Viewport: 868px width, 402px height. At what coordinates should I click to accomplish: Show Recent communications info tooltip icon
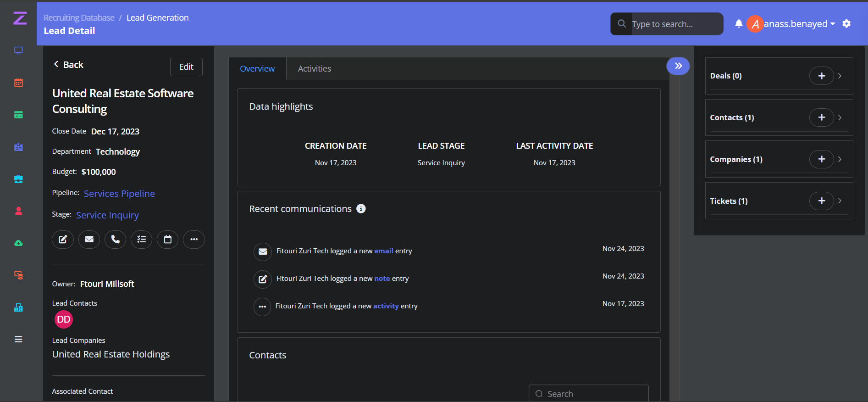pyautogui.click(x=361, y=209)
